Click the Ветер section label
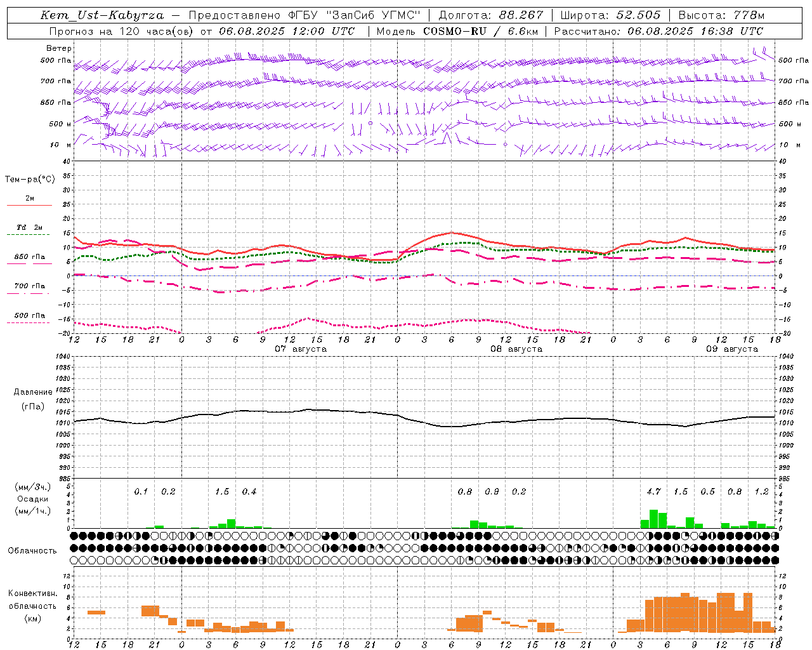Image resolution: width=812 pixels, height=650 pixels. point(59,48)
